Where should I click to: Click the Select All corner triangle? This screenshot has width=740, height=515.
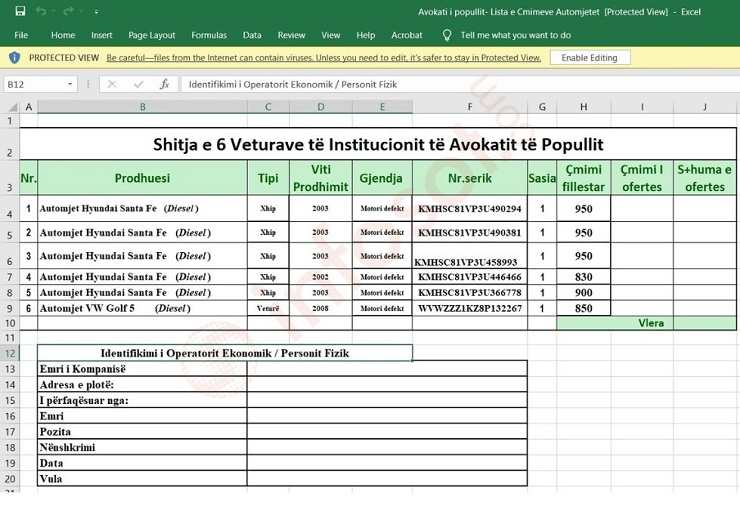click(x=11, y=107)
